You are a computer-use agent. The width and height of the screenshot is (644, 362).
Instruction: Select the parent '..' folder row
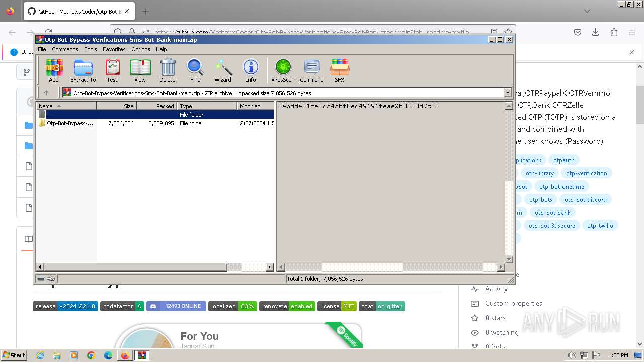[x=155, y=114]
